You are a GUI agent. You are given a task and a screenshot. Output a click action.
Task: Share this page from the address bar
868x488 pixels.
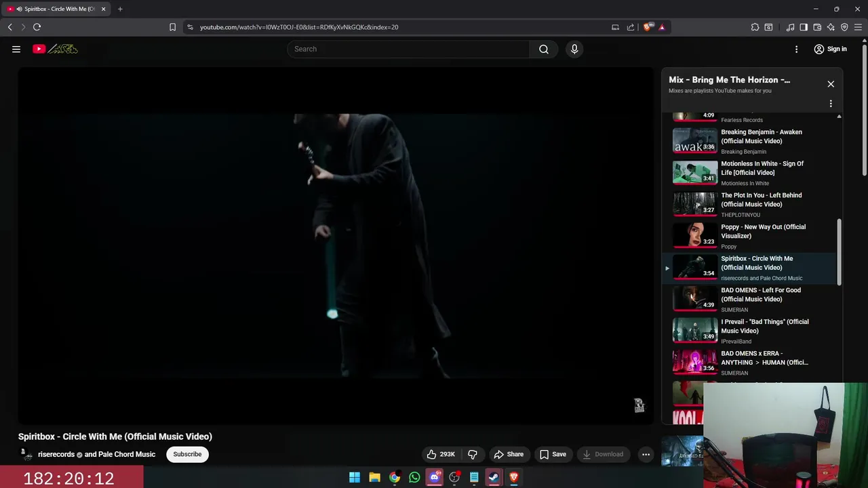coord(631,27)
